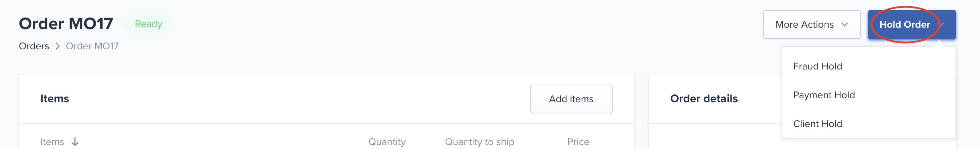This screenshot has width=980, height=149.
Task: Click the Order details panel heading
Action: [x=704, y=99]
